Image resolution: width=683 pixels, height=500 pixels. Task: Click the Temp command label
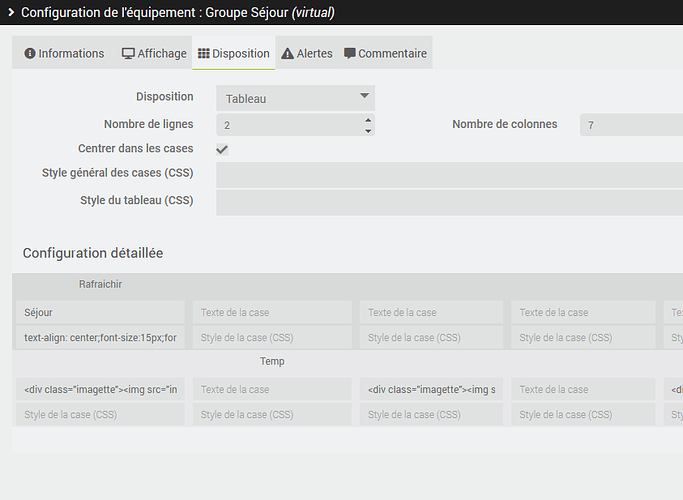click(272, 362)
